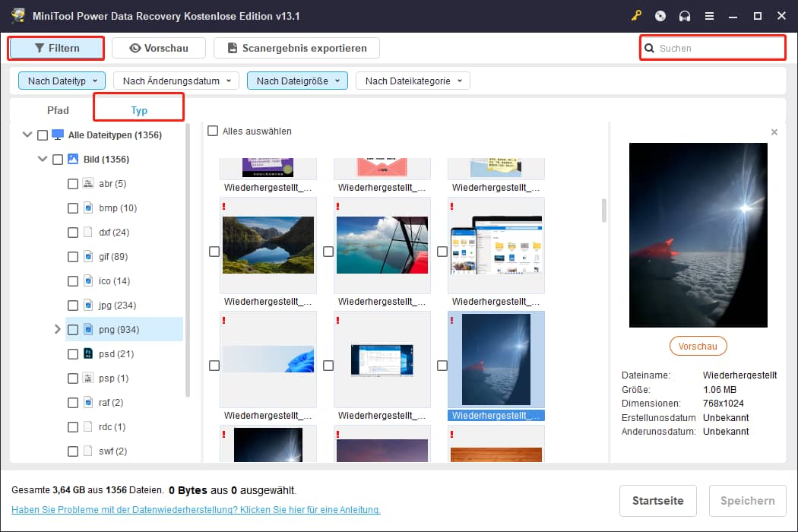The image size is (798, 532).
Task: Click the Alle Dateitypen monitor icon
Action: click(58, 135)
